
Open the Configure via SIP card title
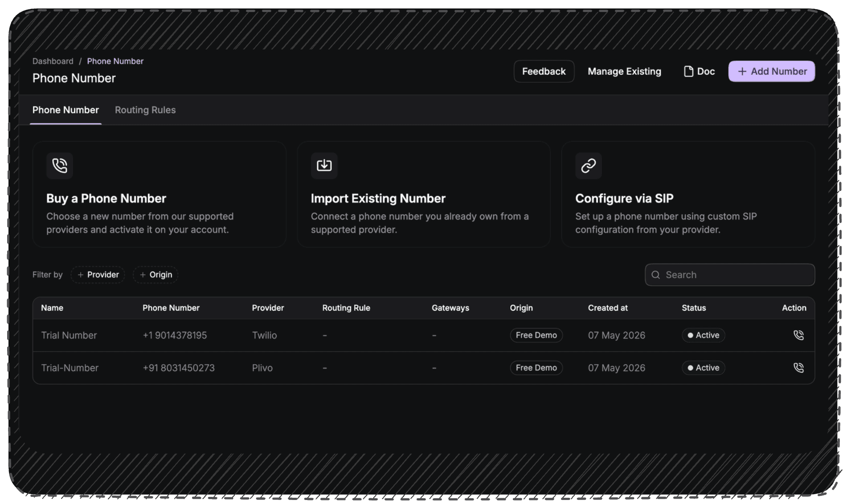[624, 199]
